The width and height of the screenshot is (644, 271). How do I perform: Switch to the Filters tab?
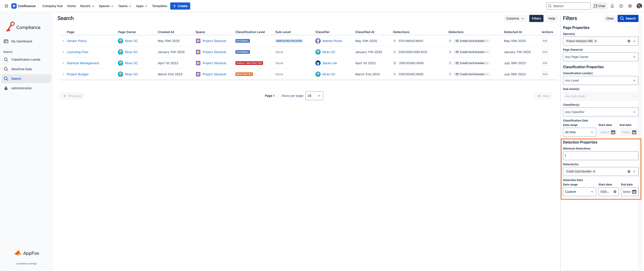[536, 18]
